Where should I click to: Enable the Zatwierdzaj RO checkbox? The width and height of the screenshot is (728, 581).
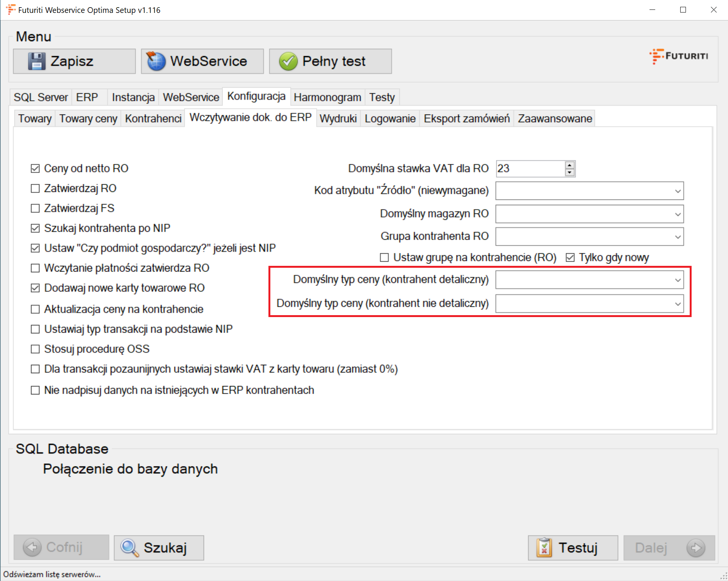click(35, 188)
